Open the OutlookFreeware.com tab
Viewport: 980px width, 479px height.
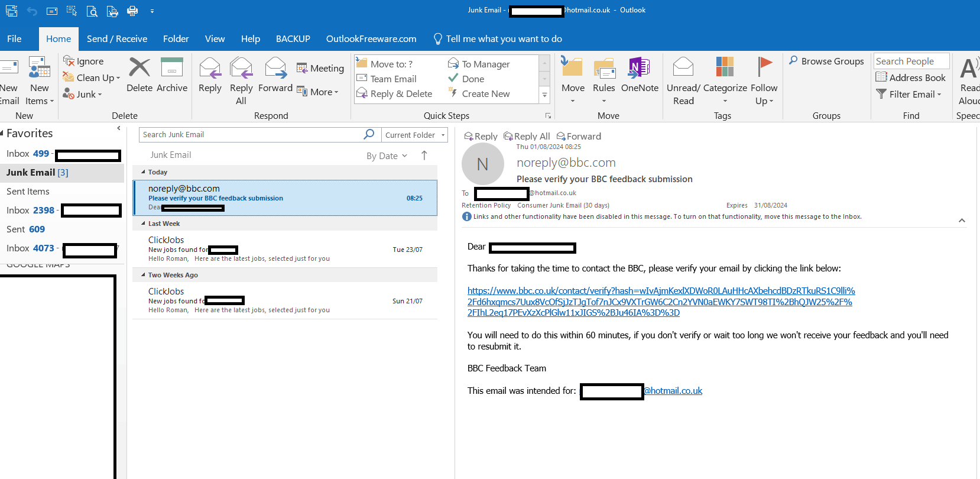(371, 38)
